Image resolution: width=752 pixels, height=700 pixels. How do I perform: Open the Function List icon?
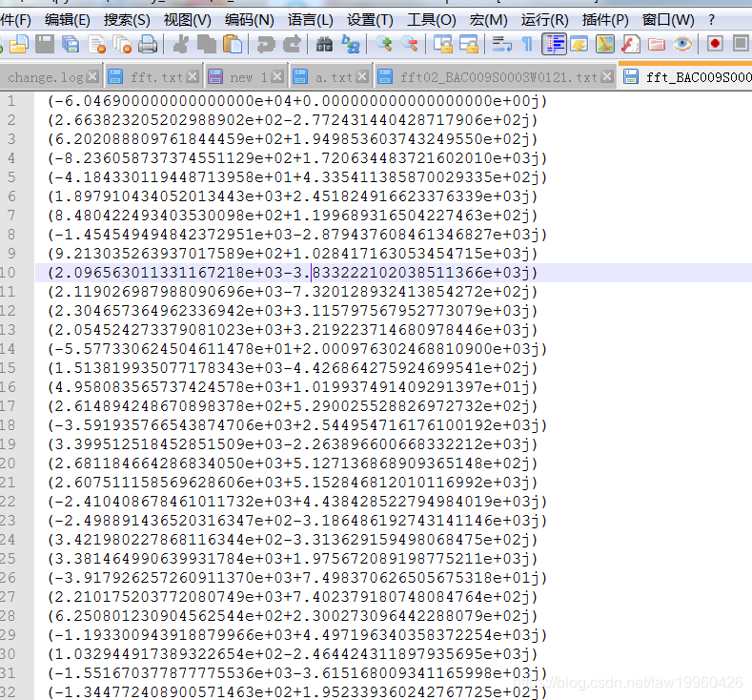[x=630, y=45]
